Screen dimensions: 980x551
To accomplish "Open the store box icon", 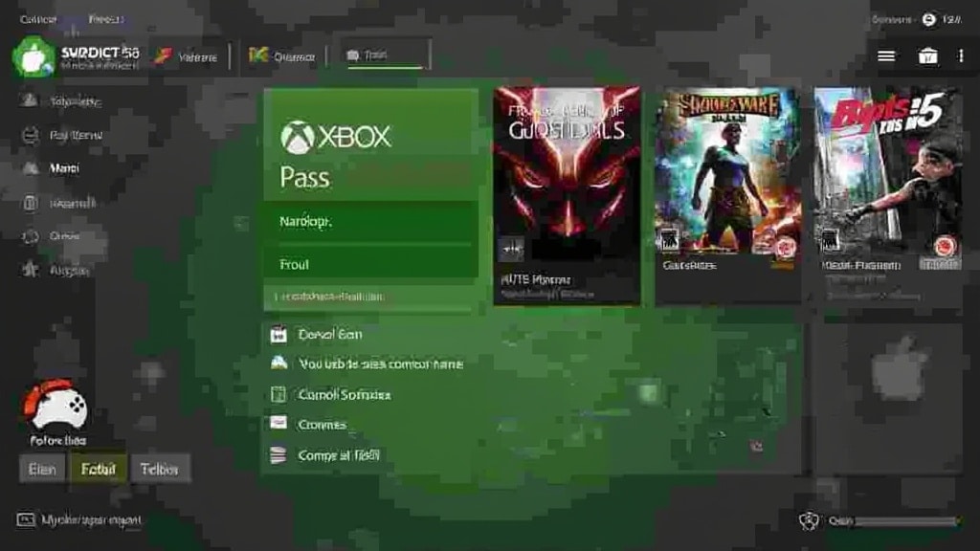I will click(927, 56).
